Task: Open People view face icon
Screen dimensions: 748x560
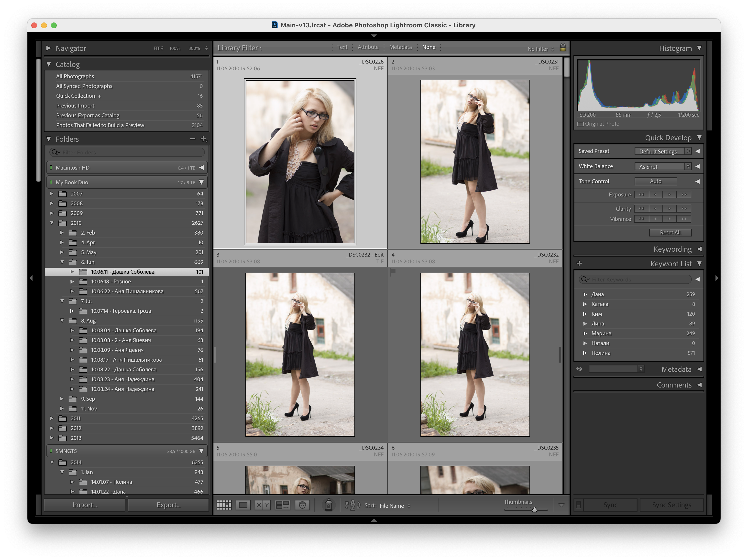Action: click(302, 505)
